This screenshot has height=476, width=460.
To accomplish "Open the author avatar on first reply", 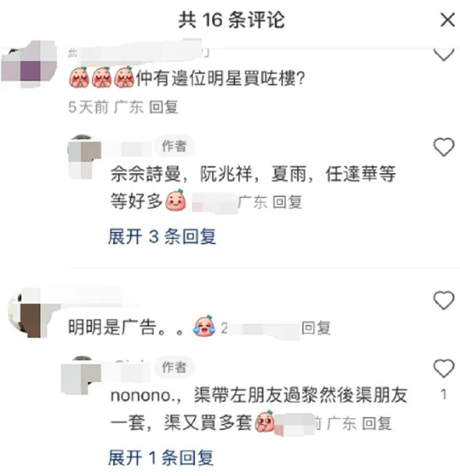I will click(84, 156).
